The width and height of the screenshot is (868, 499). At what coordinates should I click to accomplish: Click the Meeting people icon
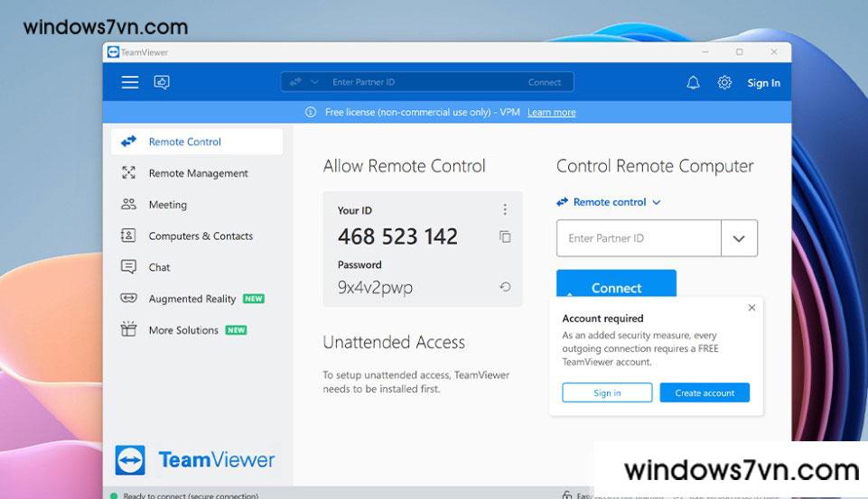pyautogui.click(x=128, y=204)
